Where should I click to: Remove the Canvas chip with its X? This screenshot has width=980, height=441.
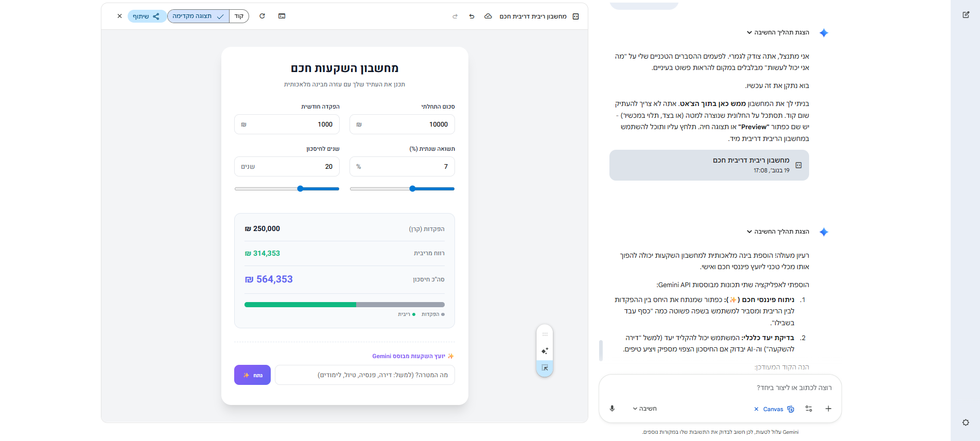click(756, 409)
